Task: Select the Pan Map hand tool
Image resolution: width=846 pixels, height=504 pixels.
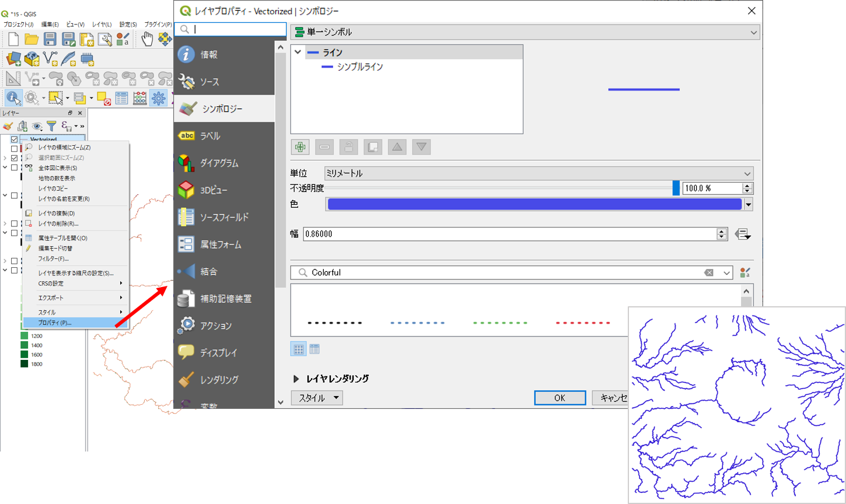Action: click(147, 40)
